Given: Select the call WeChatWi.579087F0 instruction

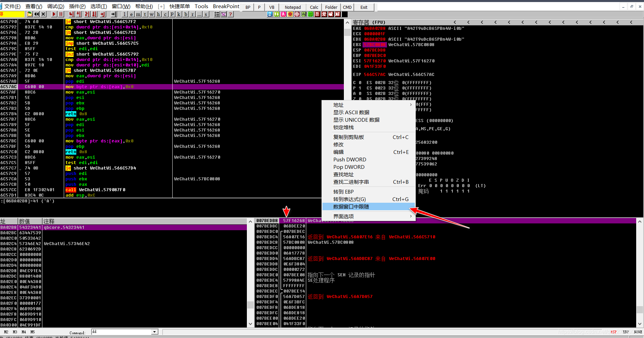Looking at the screenshot, I should (x=96, y=190).
